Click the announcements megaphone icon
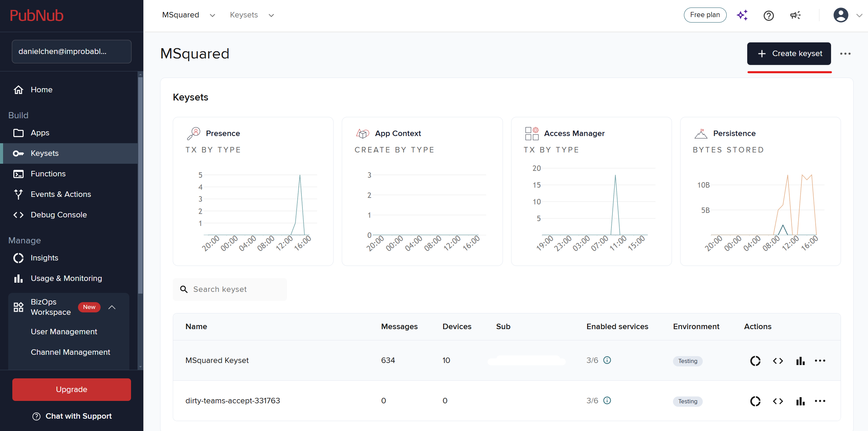Screen dimensions: 868x431 795,15
